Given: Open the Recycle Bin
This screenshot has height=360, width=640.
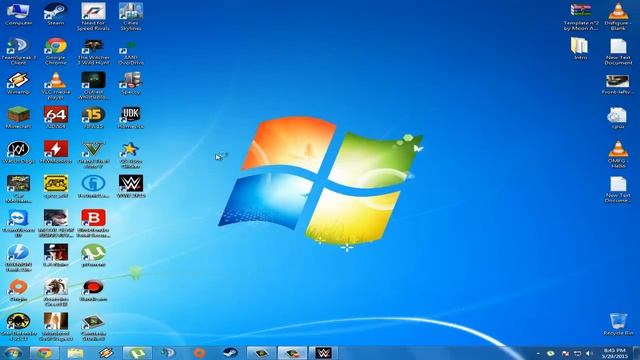Looking at the screenshot, I should point(618,324).
